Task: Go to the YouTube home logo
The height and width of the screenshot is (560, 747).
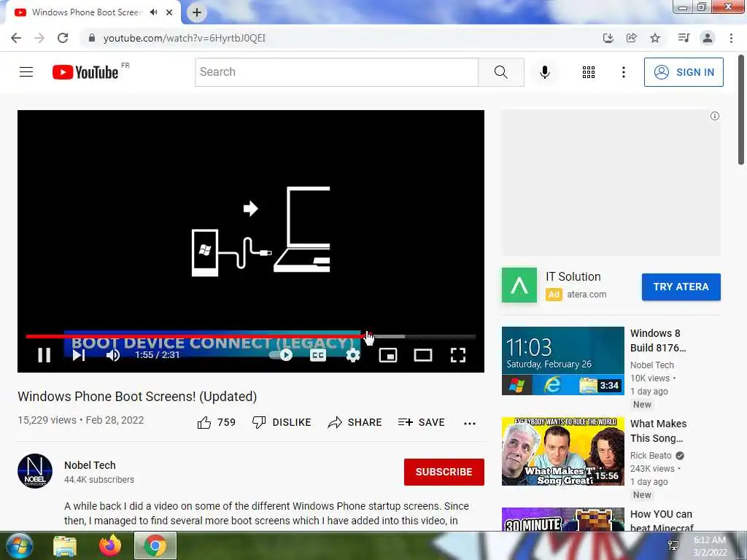Action: (86, 72)
